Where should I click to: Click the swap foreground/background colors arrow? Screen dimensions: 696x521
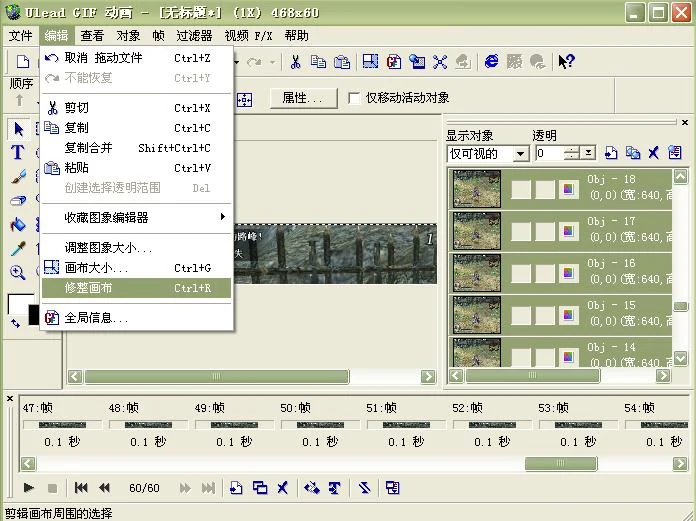point(15,324)
